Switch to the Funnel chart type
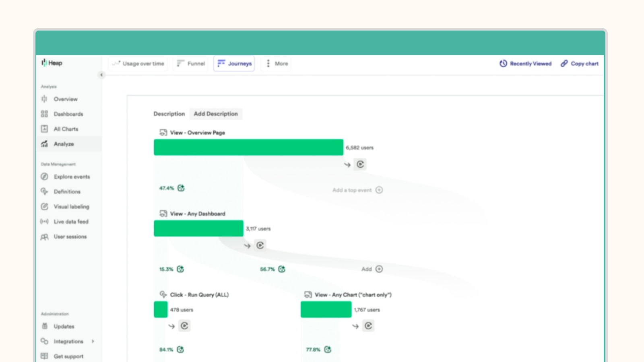The width and height of the screenshot is (644, 362). (190, 63)
